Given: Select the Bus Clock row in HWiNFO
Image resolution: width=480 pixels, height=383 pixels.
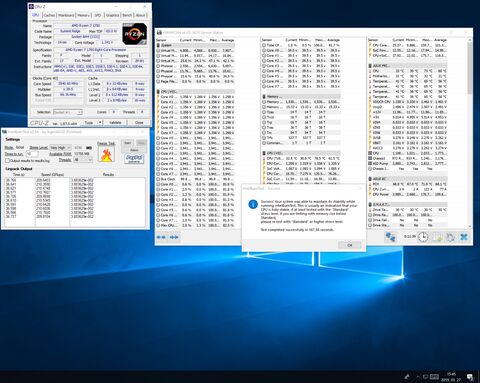Looking at the screenshot, I should tap(196, 179).
